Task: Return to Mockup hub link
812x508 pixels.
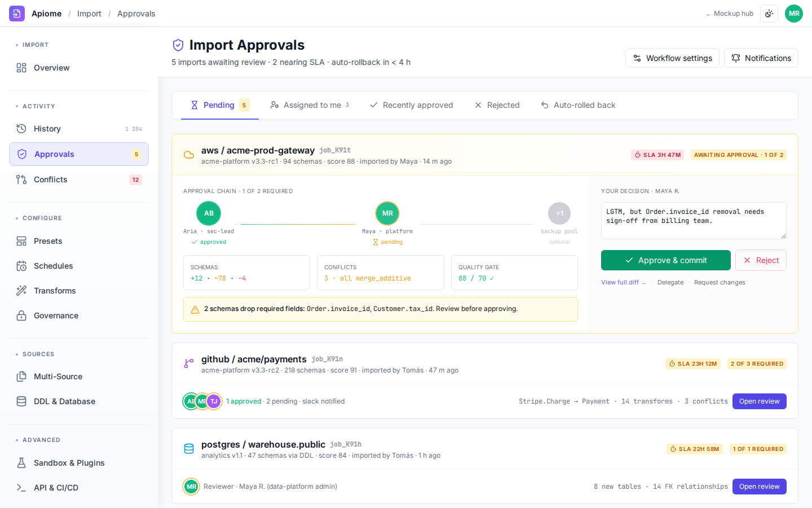Action: click(x=730, y=14)
